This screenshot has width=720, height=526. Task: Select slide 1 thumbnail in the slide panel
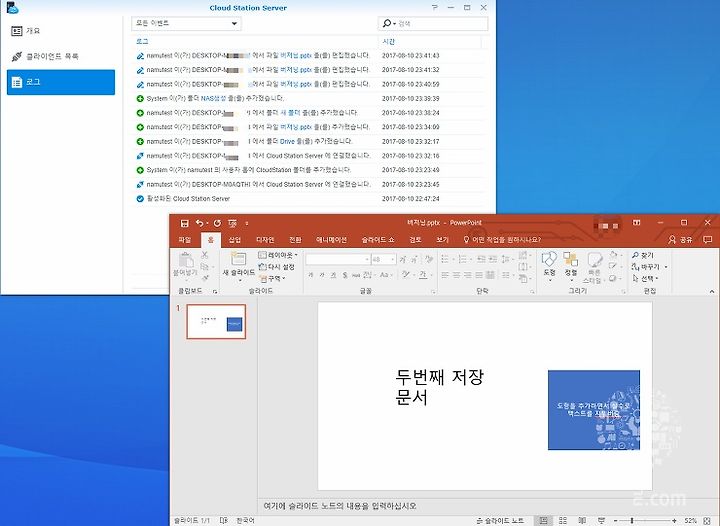[x=216, y=322]
